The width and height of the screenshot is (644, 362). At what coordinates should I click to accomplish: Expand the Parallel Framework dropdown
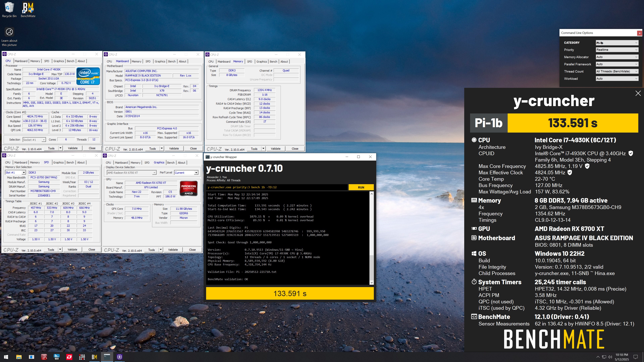coord(617,64)
